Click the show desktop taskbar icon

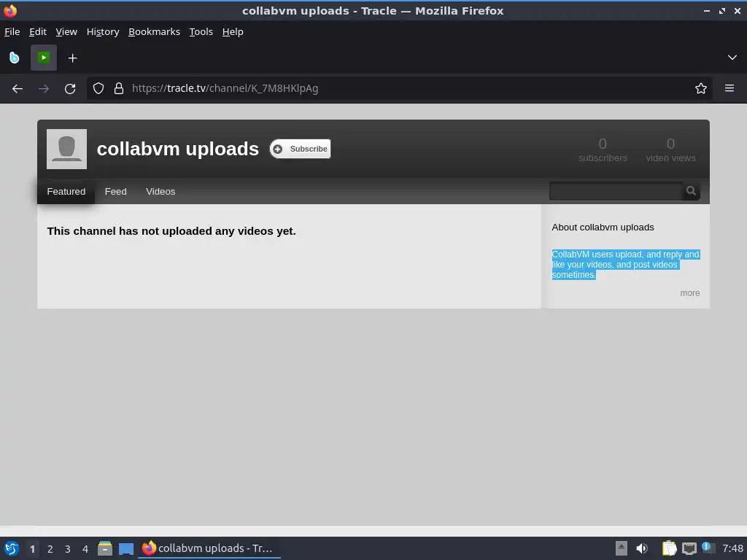tap(125, 549)
